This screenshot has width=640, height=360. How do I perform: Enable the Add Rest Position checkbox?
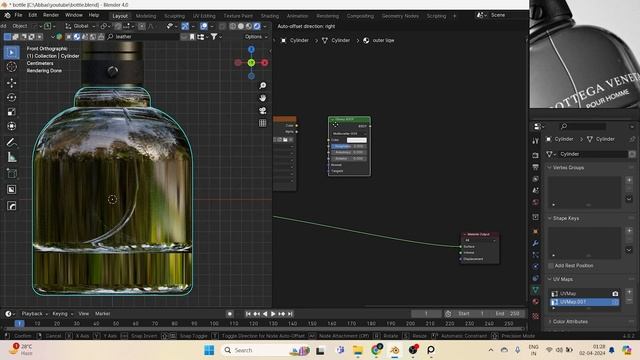coord(551,266)
